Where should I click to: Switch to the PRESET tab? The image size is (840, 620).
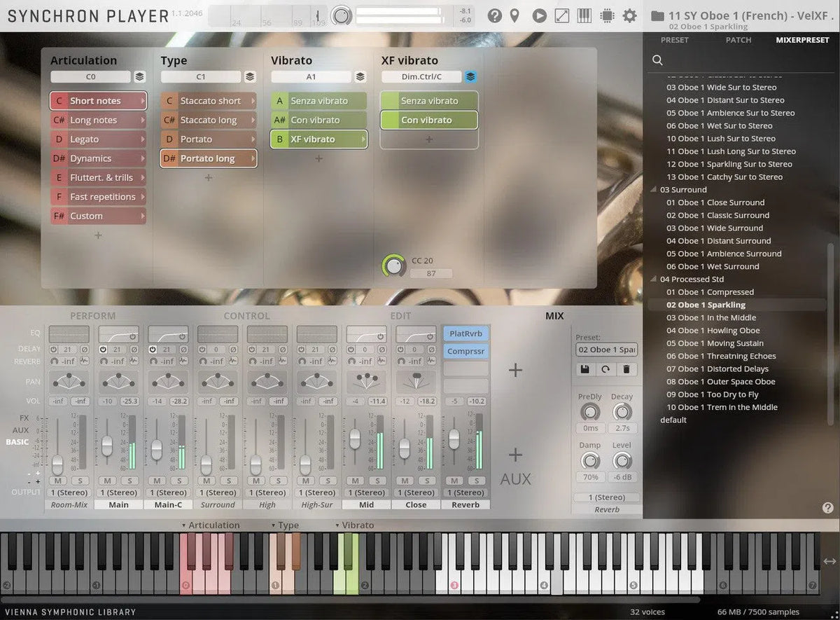point(675,40)
